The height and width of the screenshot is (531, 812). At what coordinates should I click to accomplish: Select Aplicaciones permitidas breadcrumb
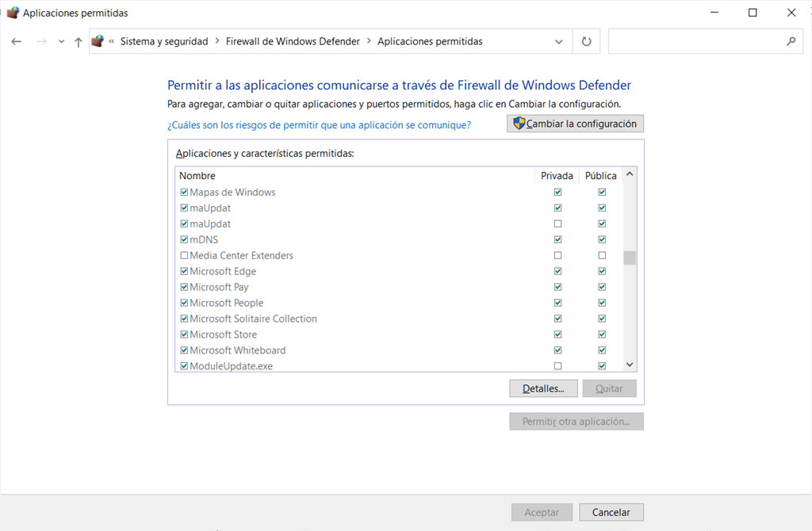coord(430,41)
